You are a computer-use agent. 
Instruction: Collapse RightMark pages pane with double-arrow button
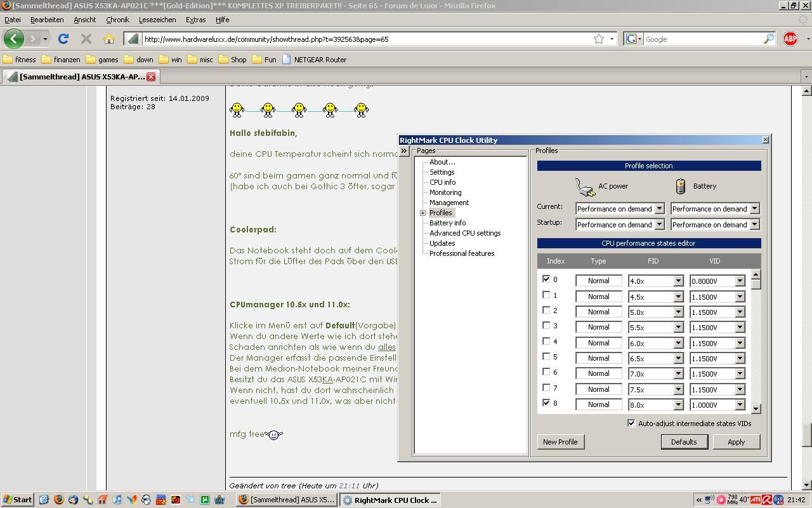coord(404,151)
